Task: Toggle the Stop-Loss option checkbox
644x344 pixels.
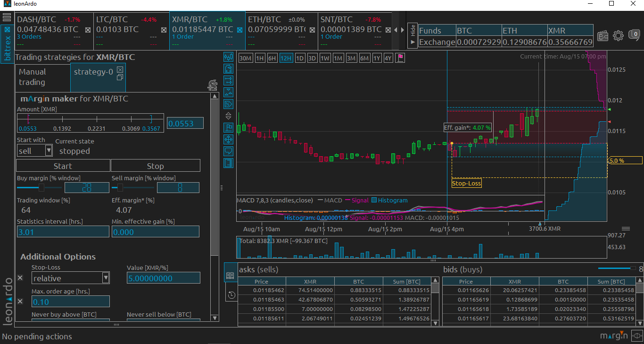Action: tap(20, 278)
